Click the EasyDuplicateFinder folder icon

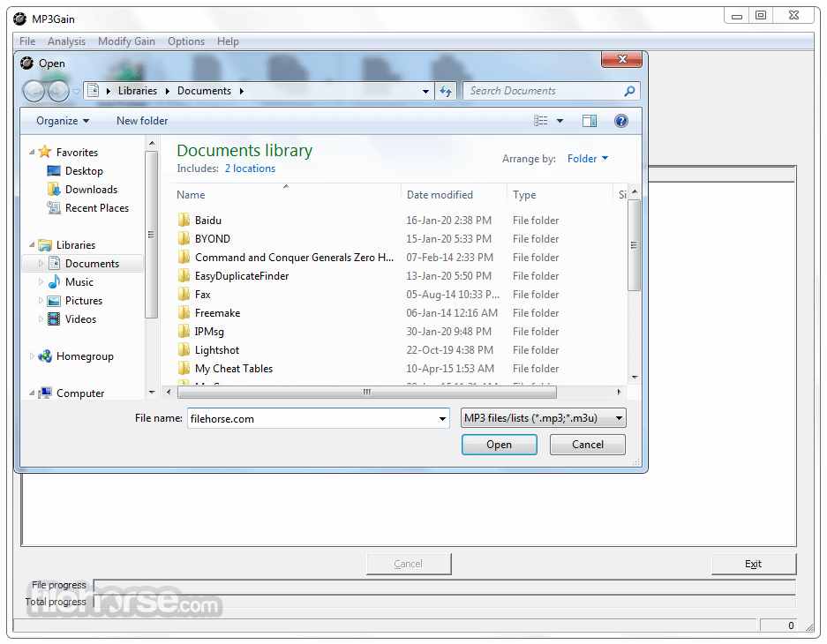184,275
